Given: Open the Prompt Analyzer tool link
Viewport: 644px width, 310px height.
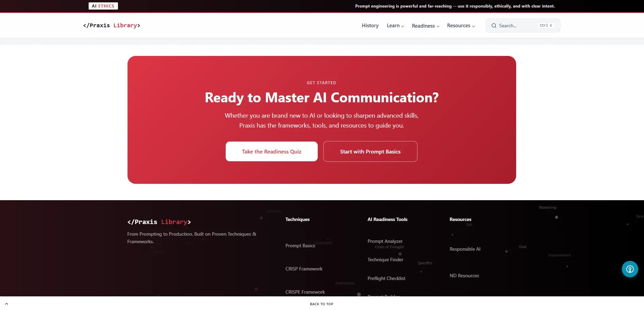Looking at the screenshot, I should click(385, 241).
